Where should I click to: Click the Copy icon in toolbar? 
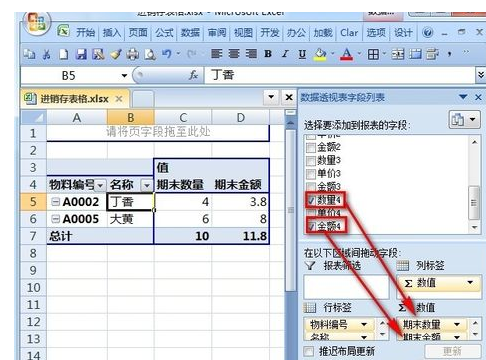click(29, 54)
